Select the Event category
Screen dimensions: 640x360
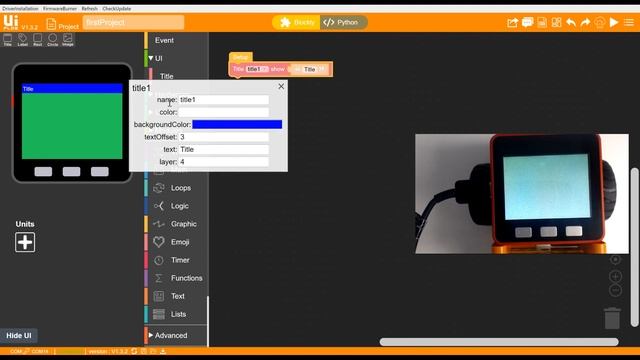coord(164,40)
